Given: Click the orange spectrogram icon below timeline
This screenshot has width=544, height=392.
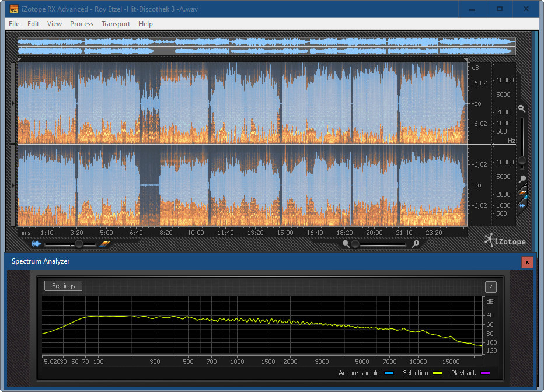Looking at the screenshot, I should pos(105,244).
